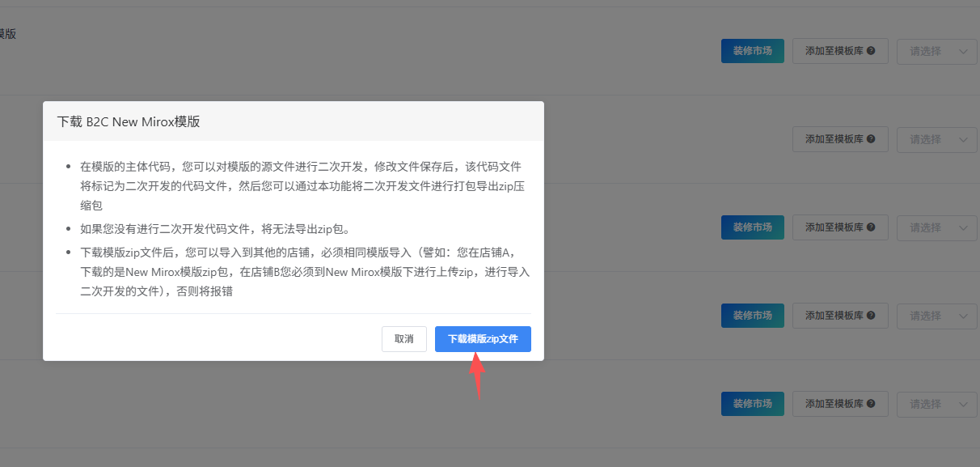Open the 请选择 dropdown in the bottom row

(937, 404)
